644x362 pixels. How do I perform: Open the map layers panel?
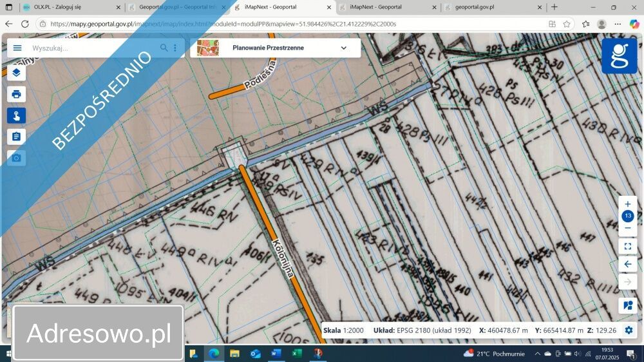click(x=17, y=73)
